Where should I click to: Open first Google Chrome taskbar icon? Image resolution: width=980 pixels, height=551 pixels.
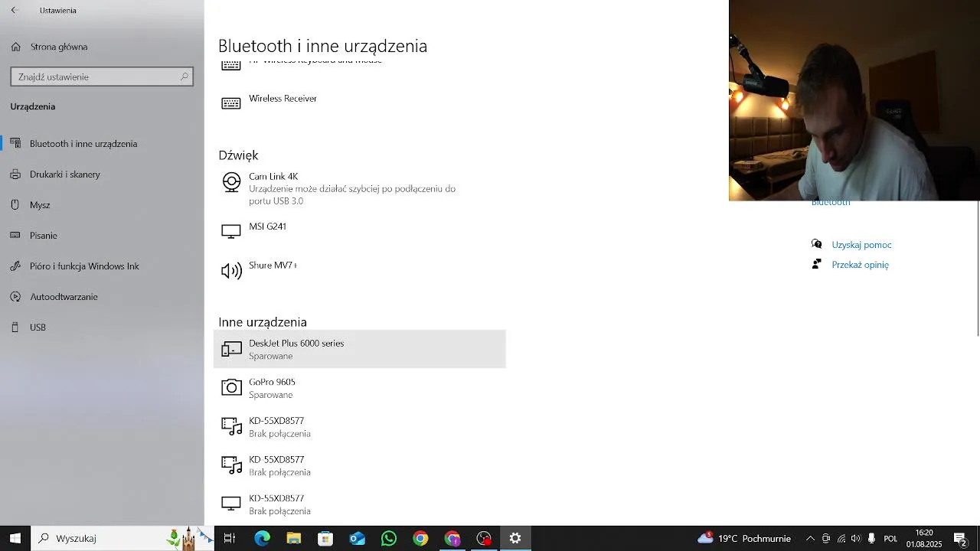(x=420, y=539)
